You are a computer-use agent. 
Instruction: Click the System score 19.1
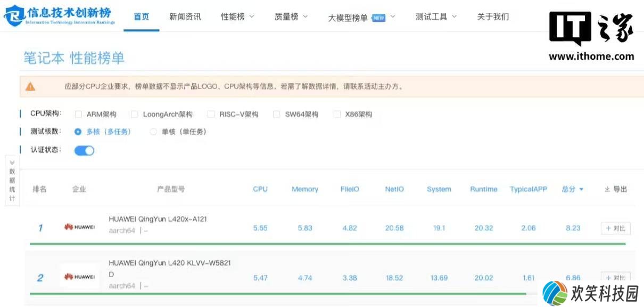tap(439, 228)
